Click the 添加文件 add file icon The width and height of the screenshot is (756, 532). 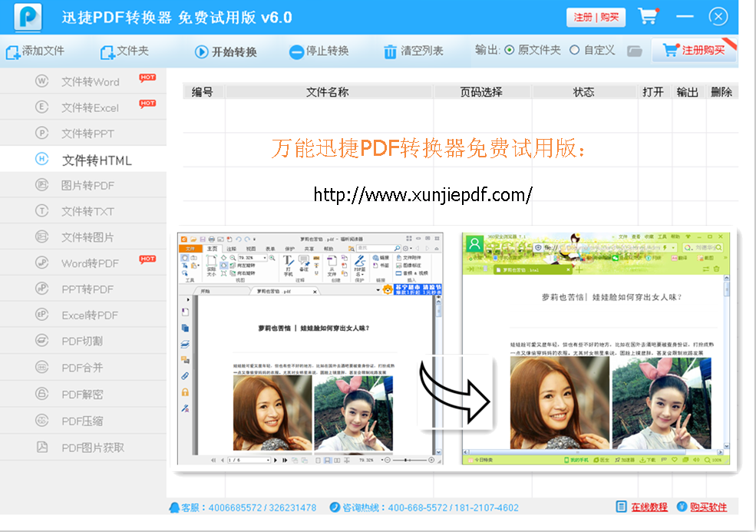pyautogui.click(x=12, y=52)
